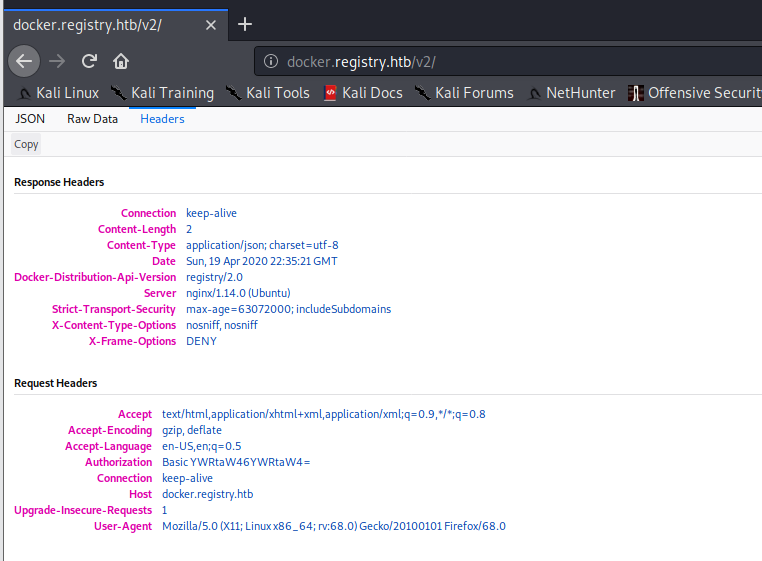Screen dimensions: 762x561
Task: Open the Kali Training bookmark
Action: [162, 93]
